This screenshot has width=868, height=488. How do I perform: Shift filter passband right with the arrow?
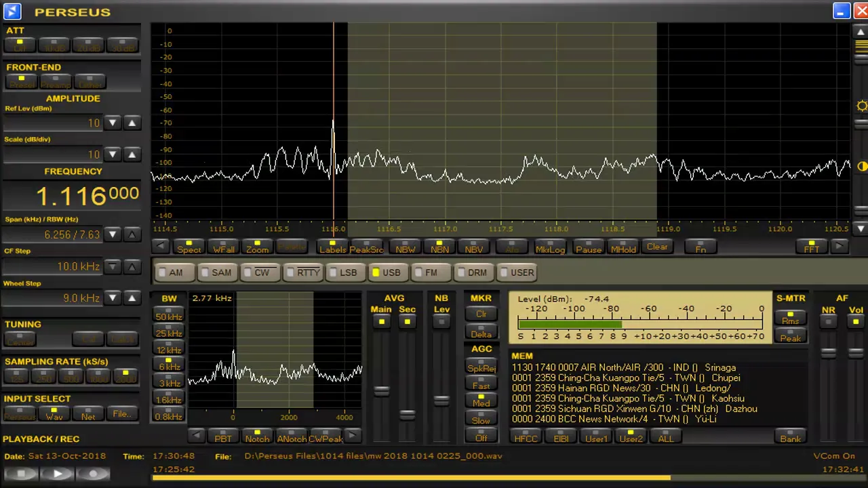352,436
